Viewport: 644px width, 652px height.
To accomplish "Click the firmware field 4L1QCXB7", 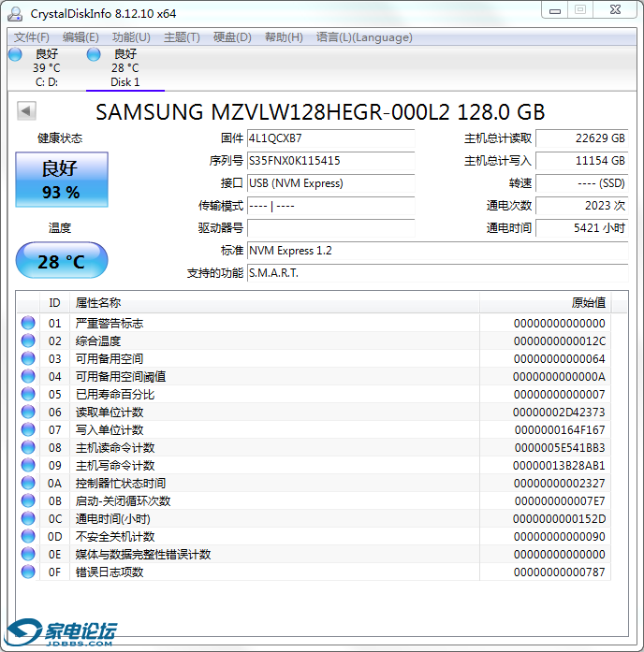I will 331,138.
